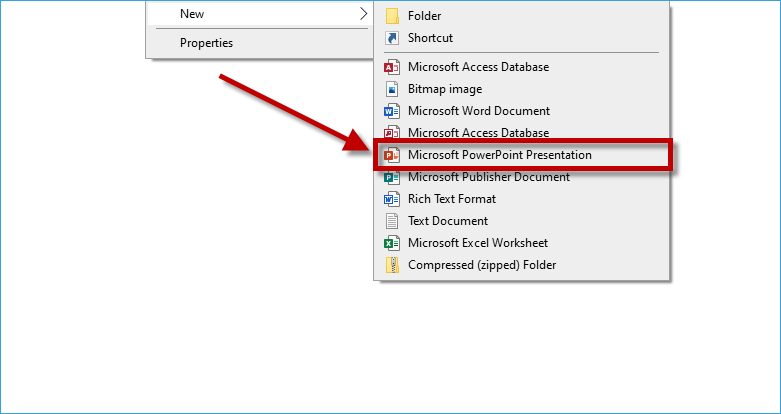Select the 'Shortcut' label text
781x414 pixels.
click(x=430, y=38)
